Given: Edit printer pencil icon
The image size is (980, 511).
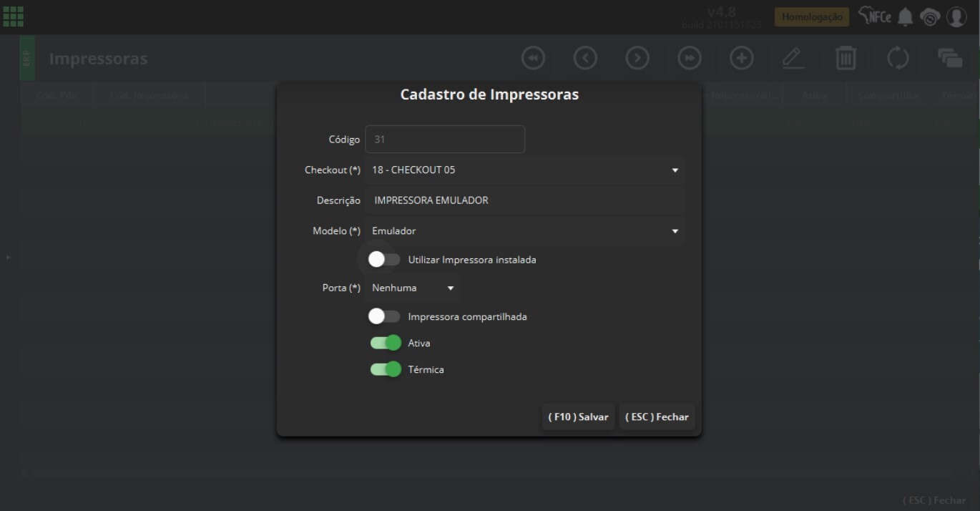Looking at the screenshot, I should click(x=793, y=59).
